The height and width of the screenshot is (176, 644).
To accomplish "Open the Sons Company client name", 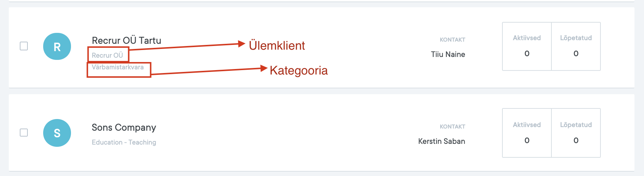I will point(124,127).
